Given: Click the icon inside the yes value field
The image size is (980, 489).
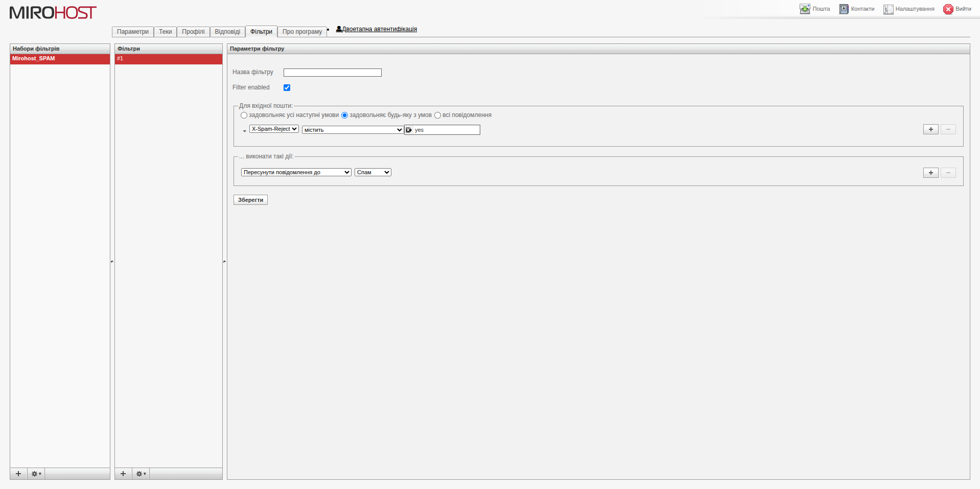Looking at the screenshot, I should (409, 130).
